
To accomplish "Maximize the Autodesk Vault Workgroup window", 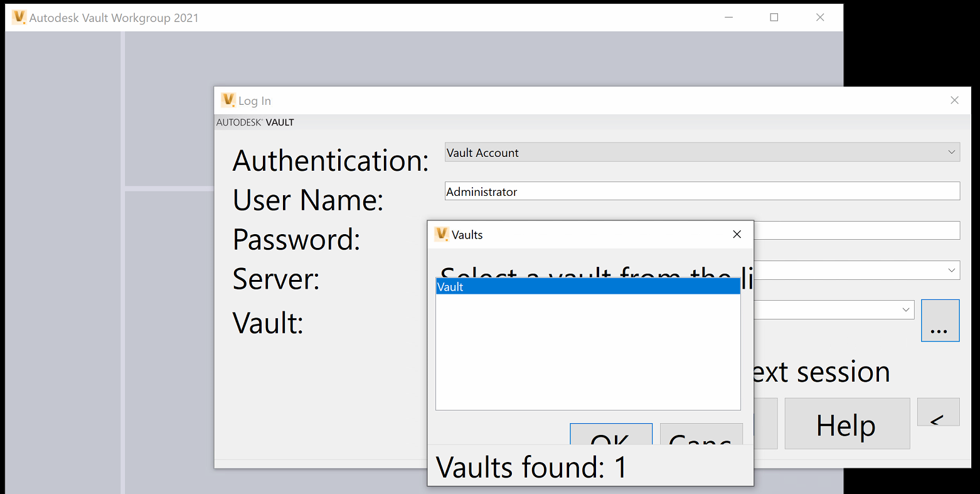I will point(774,18).
